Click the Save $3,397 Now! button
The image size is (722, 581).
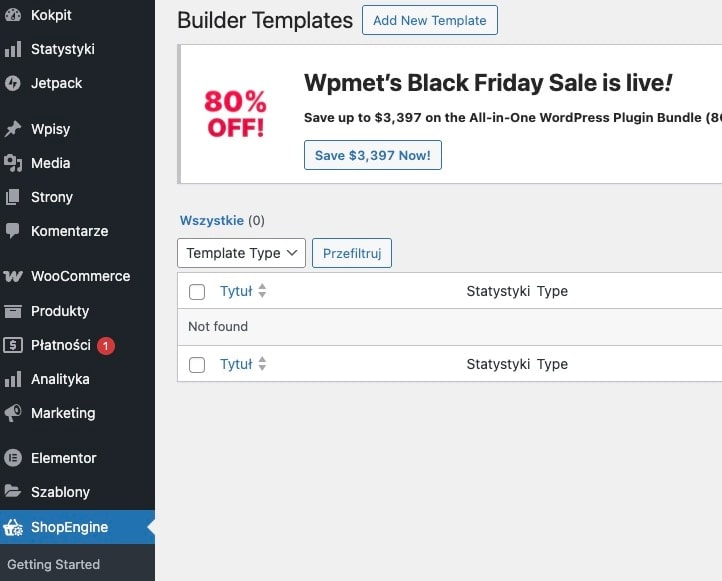point(372,156)
